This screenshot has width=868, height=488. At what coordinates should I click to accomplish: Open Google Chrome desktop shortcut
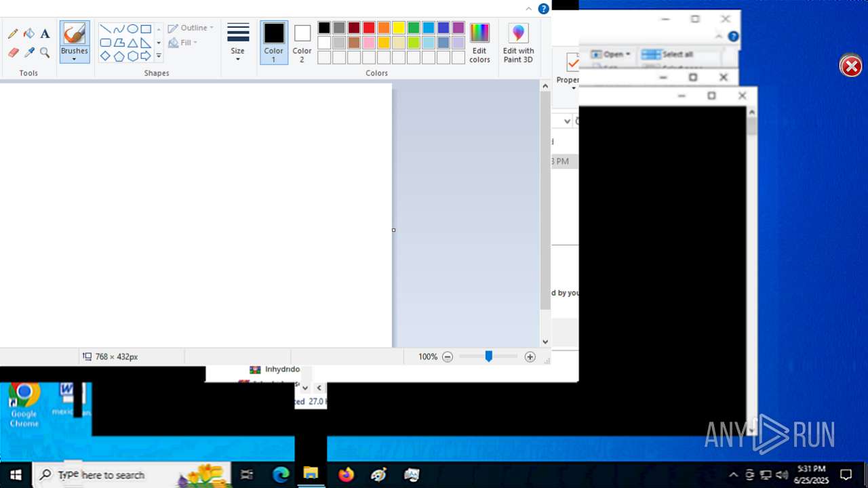(x=24, y=405)
